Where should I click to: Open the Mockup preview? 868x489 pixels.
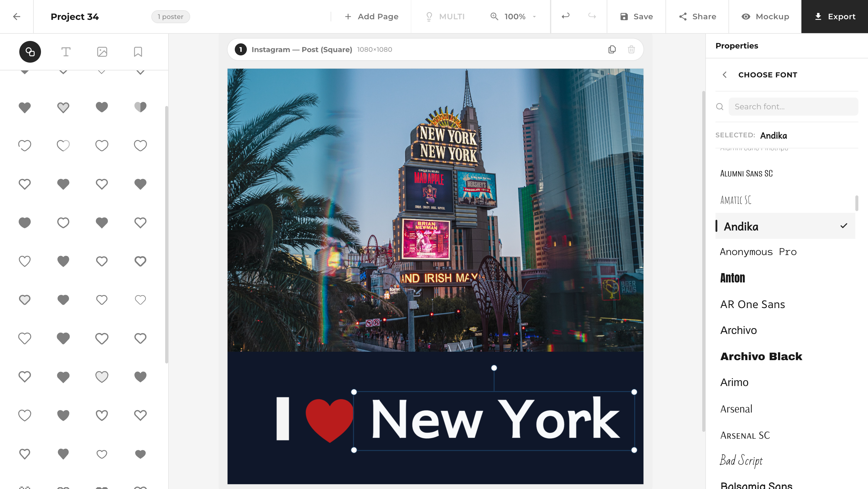pos(765,17)
